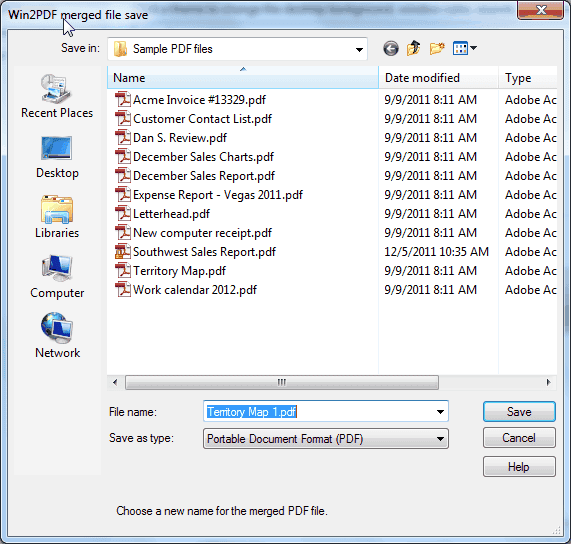This screenshot has width=571, height=544.
Task: Sort files by Date modified column
Action: (438, 78)
